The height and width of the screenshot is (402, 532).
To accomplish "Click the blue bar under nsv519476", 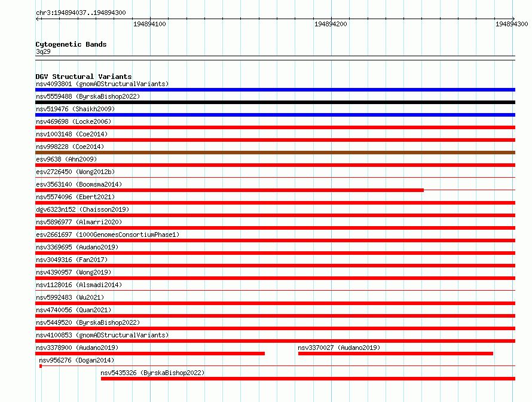I will pos(275,115).
